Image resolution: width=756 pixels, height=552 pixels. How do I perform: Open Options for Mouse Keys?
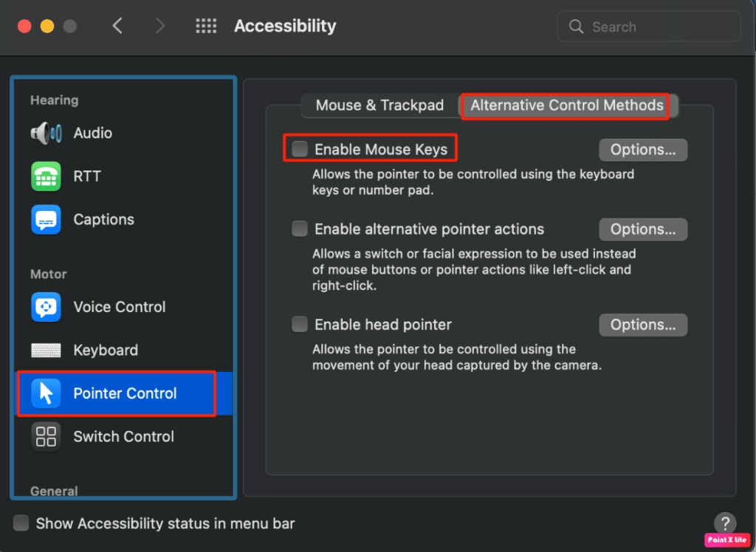pos(642,149)
